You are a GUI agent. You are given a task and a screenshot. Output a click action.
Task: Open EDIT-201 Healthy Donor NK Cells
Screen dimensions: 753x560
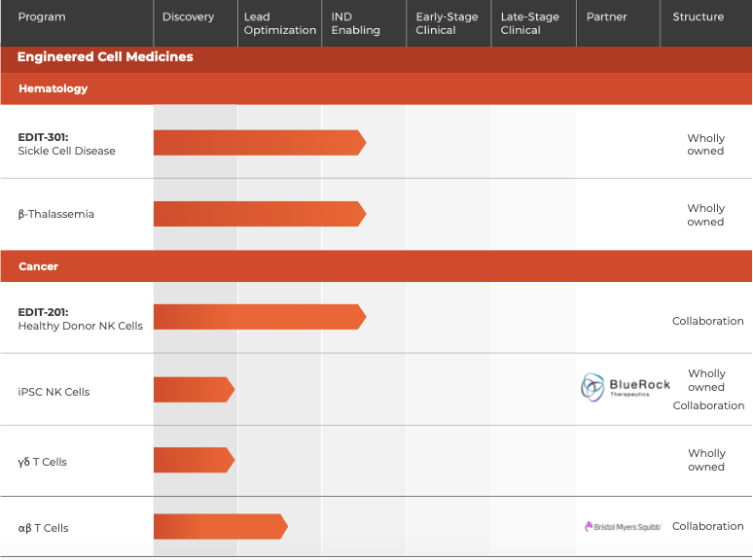pos(80,319)
